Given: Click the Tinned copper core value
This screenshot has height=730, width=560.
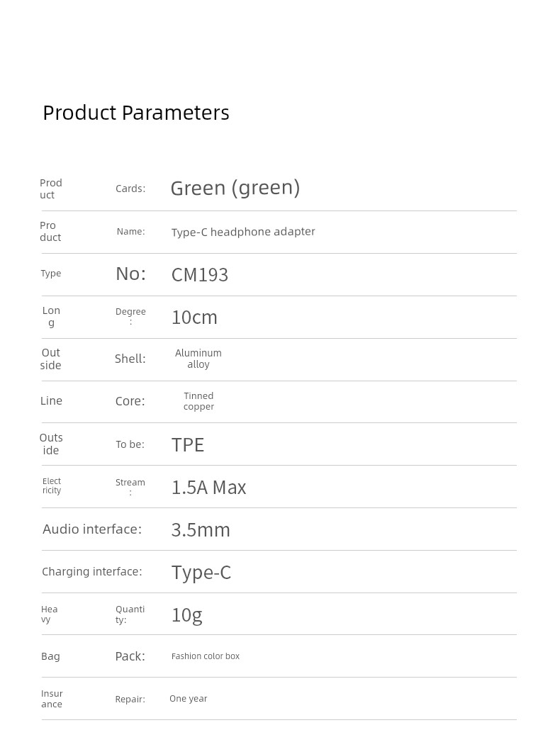Looking at the screenshot, I should point(198,401).
